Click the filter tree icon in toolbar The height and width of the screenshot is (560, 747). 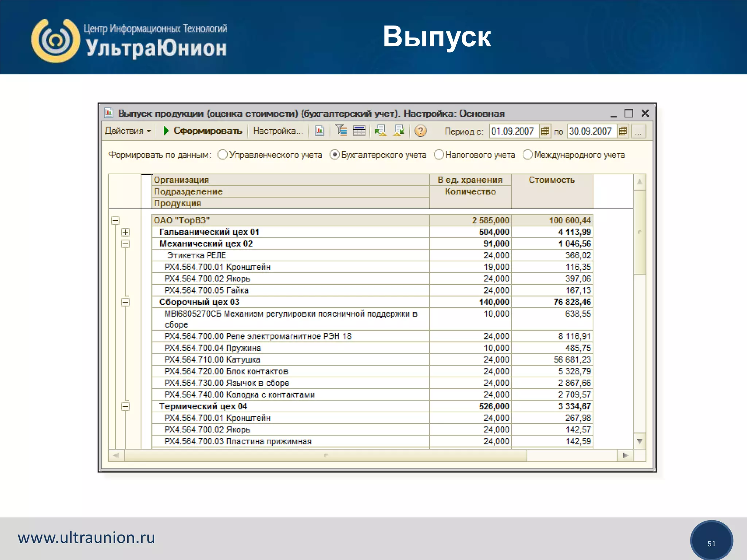(341, 131)
